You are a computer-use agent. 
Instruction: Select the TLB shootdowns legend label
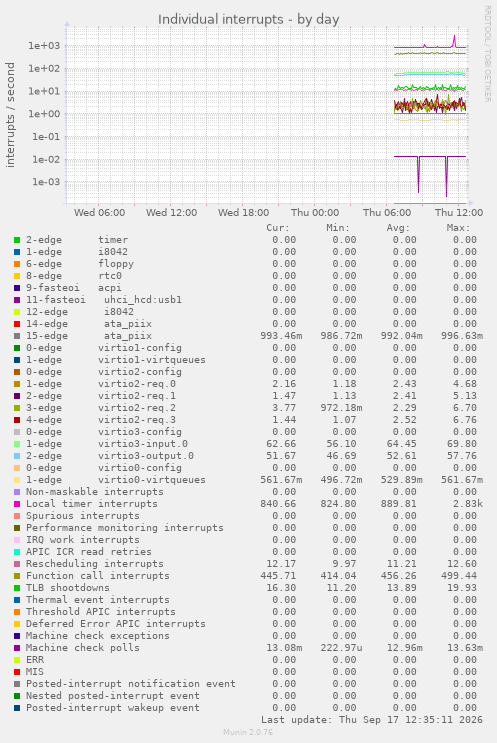click(x=67, y=588)
